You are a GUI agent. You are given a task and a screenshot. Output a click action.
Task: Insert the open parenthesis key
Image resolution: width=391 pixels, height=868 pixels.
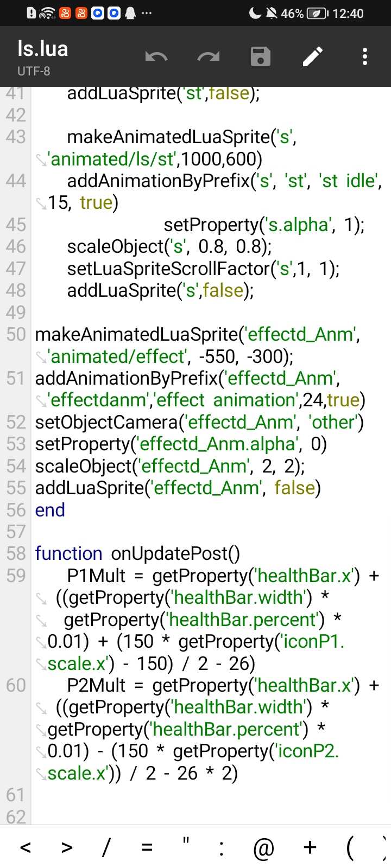tap(350, 848)
